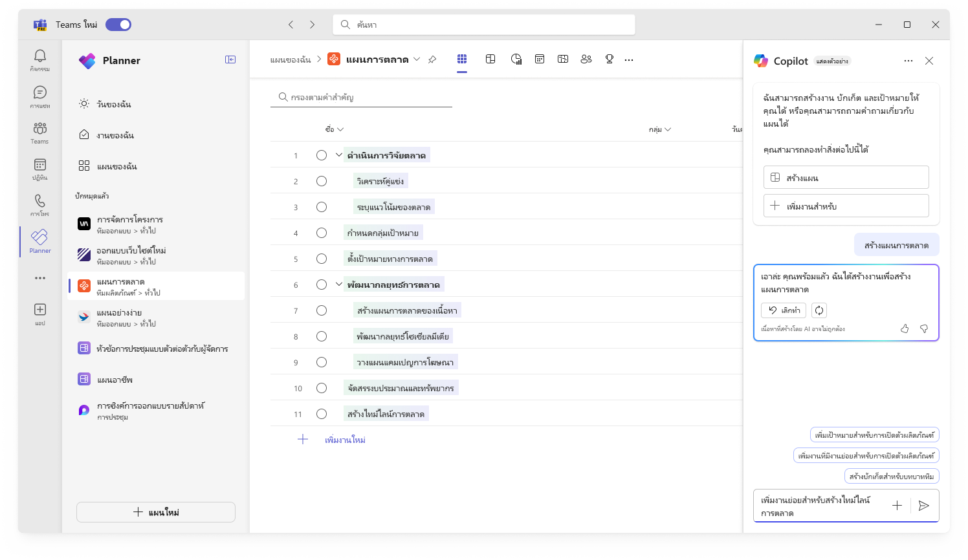
Task: Mark task จัดสรรงบประมาณและทรัพยากร complete
Action: pos(322,388)
